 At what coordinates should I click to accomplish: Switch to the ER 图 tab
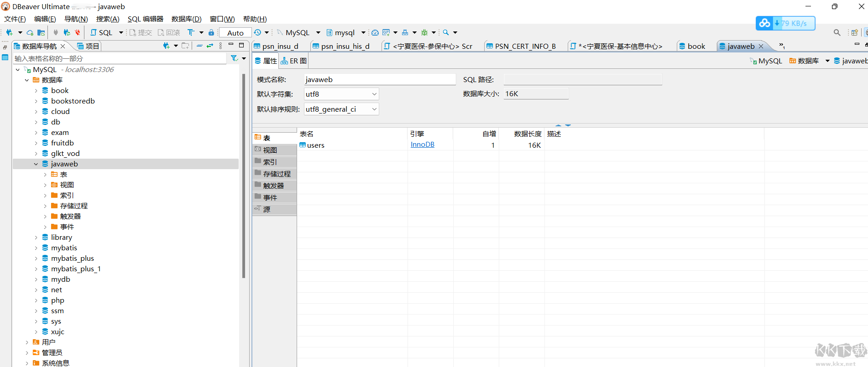[293, 61]
